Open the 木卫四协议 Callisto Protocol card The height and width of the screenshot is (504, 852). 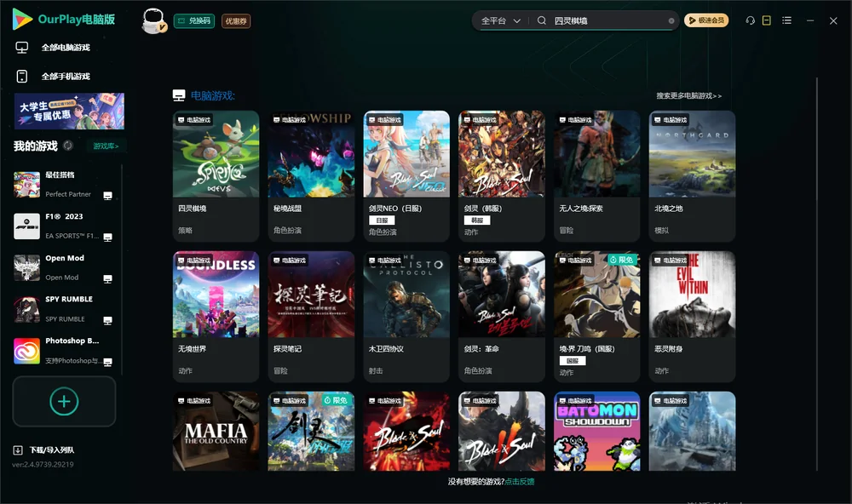click(406, 317)
